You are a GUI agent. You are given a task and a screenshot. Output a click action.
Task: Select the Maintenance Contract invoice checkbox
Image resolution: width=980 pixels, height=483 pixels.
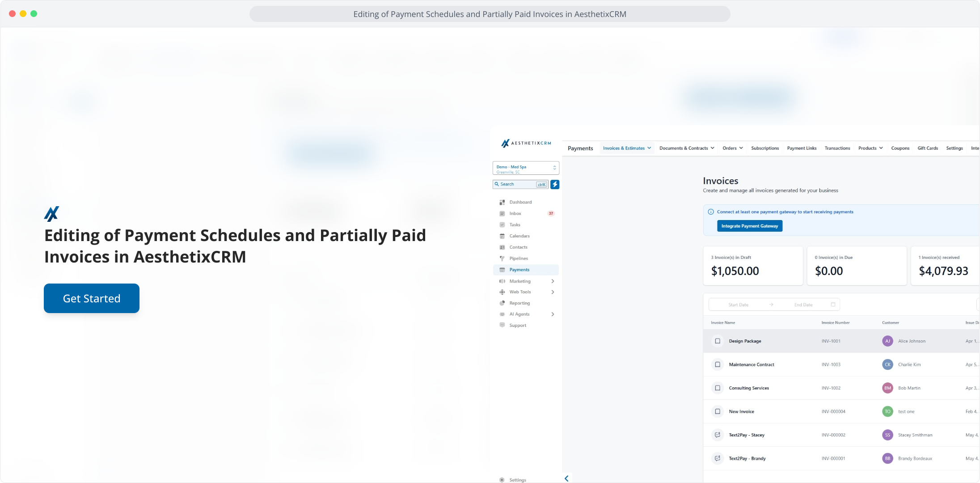coord(718,364)
